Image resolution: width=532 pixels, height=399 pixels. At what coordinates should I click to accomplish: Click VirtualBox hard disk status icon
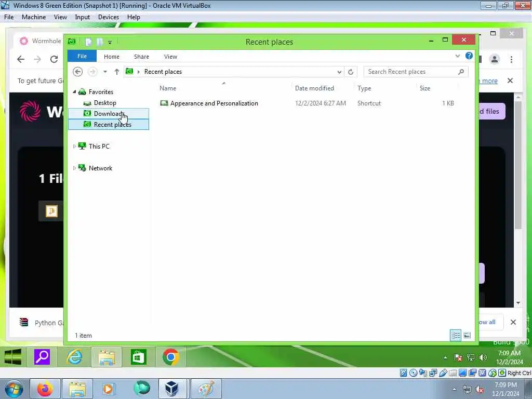click(x=403, y=373)
